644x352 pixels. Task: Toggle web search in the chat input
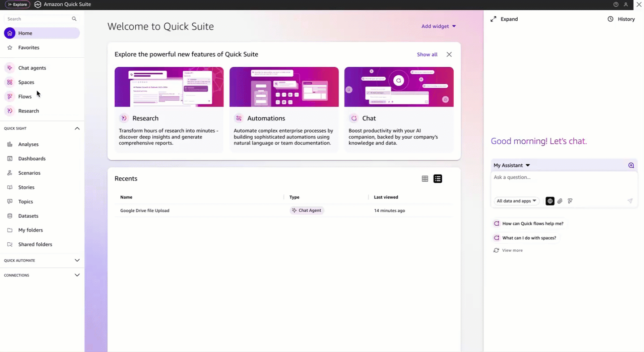[550, 201]
